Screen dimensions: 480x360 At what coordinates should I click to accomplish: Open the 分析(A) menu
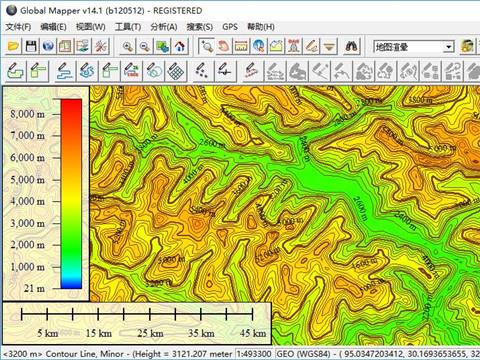163,27
